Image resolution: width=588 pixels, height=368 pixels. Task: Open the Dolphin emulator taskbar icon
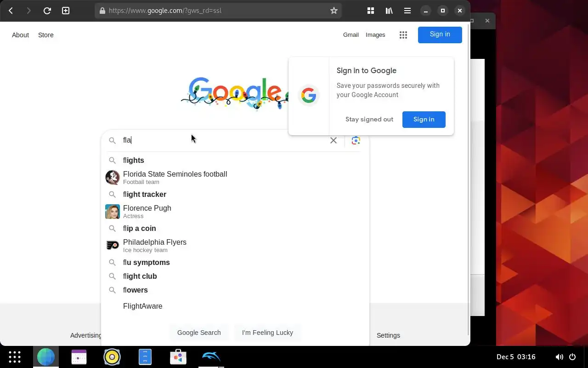click(211, 357)
